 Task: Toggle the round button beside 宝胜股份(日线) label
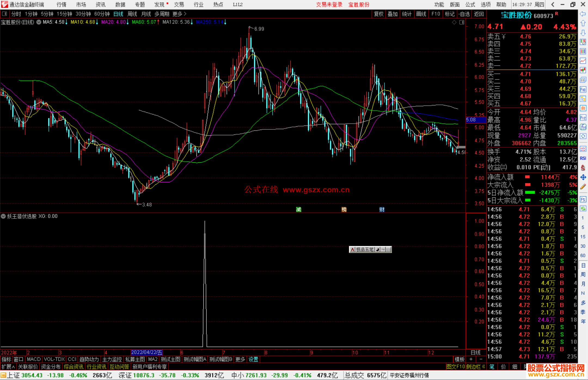[39, 22]
